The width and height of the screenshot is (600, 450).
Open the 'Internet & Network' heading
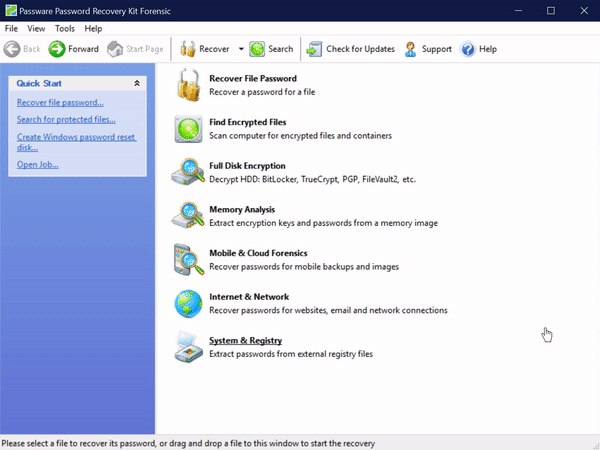pos(249,297)
